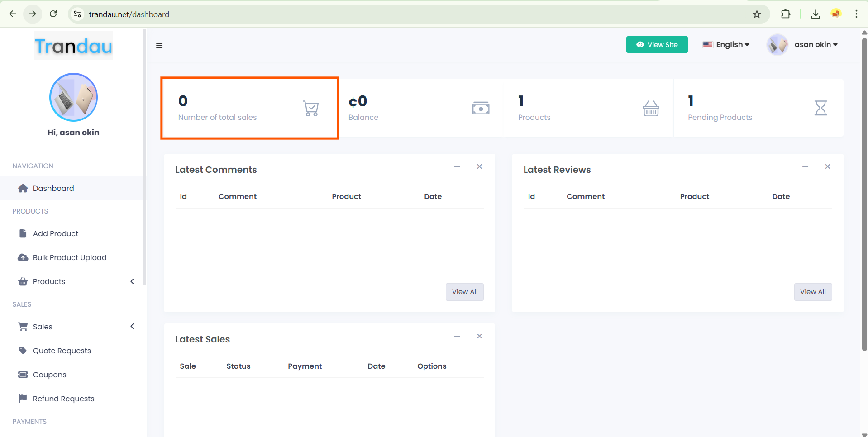
Task: Bookmark this page with the star icon
Action: [x=757, y=14]
